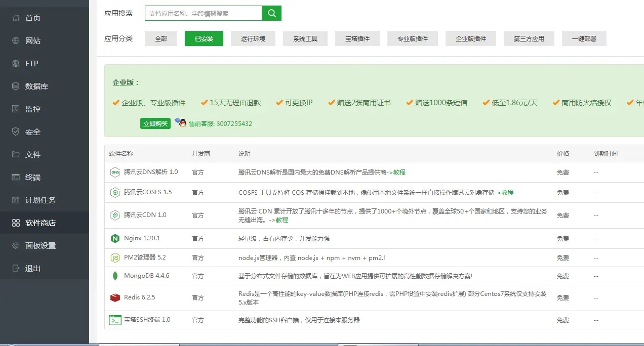644x346 pixels.
Task: Navigate to 文件 in the sidebar
Action: pos(45,154)
